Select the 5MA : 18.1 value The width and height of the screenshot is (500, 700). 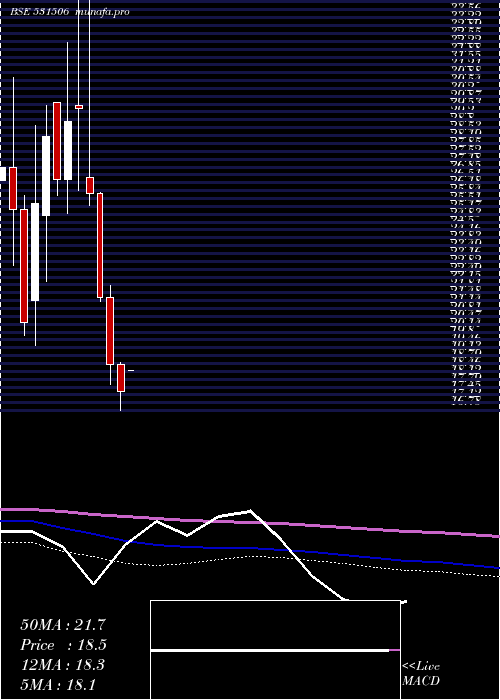pos(58,684)
